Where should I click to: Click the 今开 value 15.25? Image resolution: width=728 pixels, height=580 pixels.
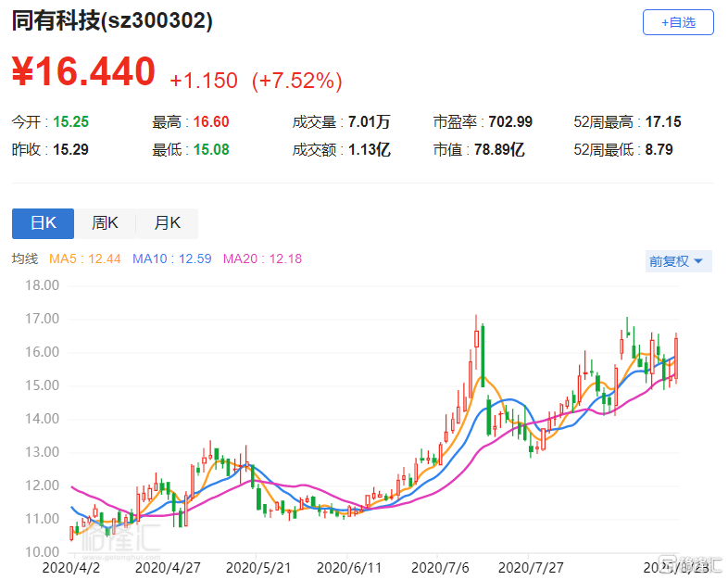point(70,122)
